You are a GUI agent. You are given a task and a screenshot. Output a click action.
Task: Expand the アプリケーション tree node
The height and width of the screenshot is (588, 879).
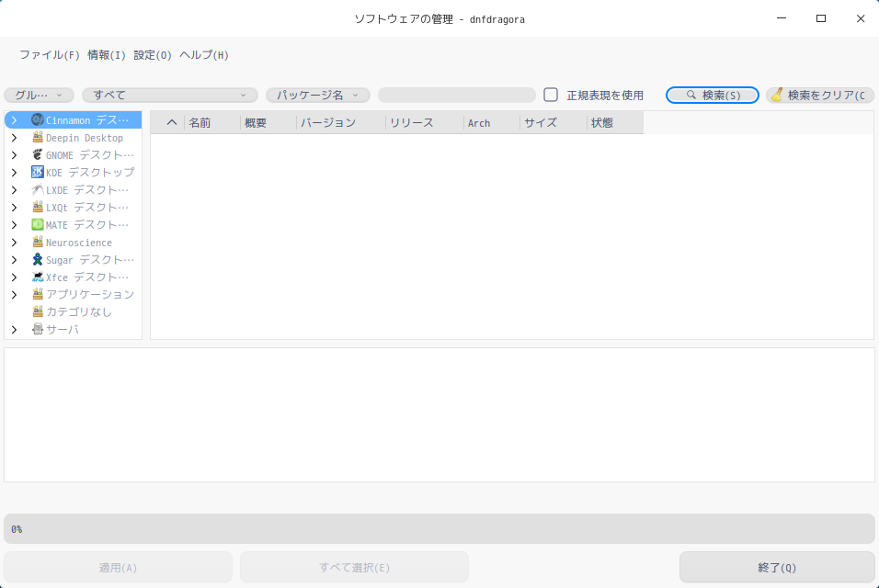coord(15,294)
